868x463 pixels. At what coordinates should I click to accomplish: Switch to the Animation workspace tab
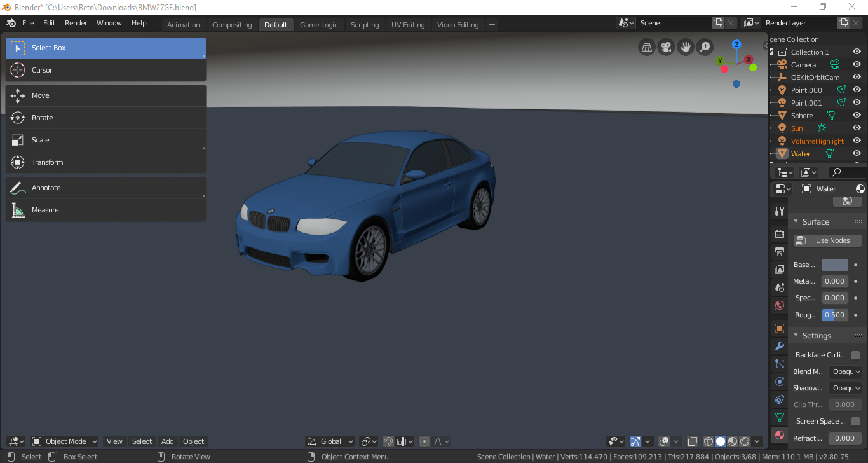[x=184, y=25]
